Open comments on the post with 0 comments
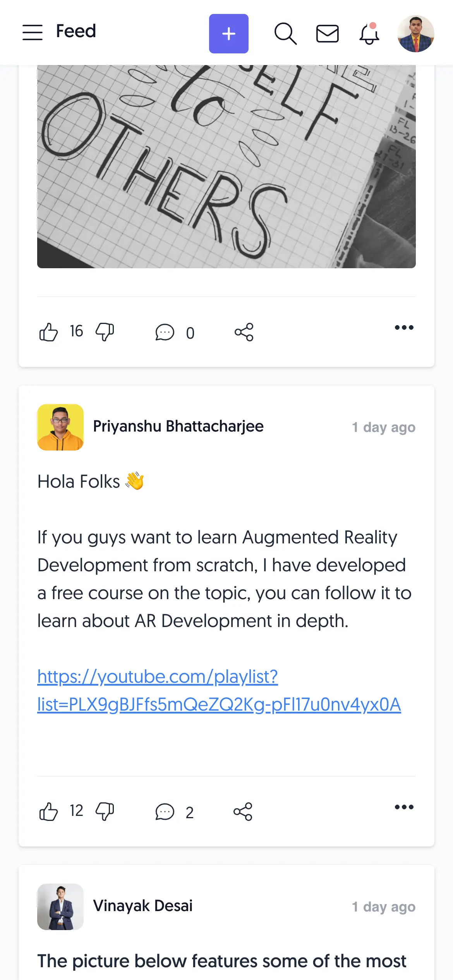Image resolution: width=453 pixels, height=980 pixels. click(x=165, y=332)
